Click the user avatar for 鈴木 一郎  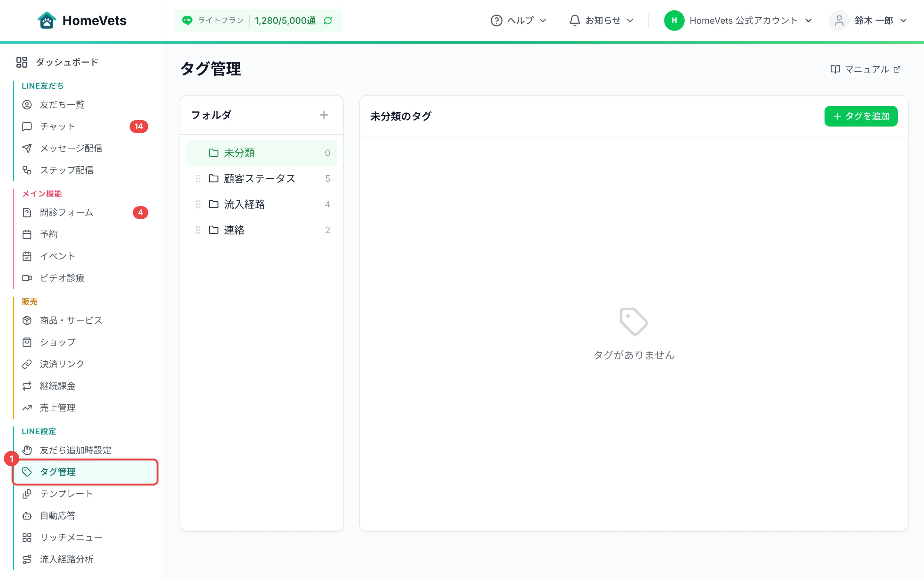[839, 20]
